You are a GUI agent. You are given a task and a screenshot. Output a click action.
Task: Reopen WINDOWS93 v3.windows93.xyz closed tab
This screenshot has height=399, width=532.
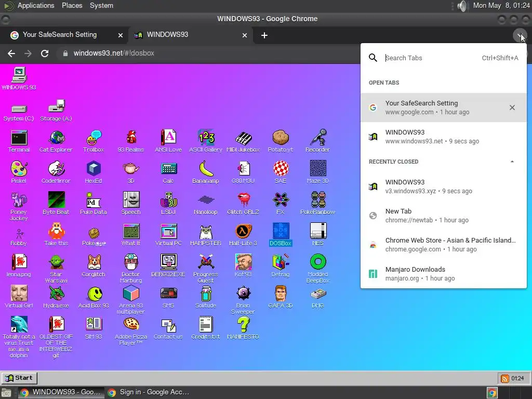(x=444, y=187)
